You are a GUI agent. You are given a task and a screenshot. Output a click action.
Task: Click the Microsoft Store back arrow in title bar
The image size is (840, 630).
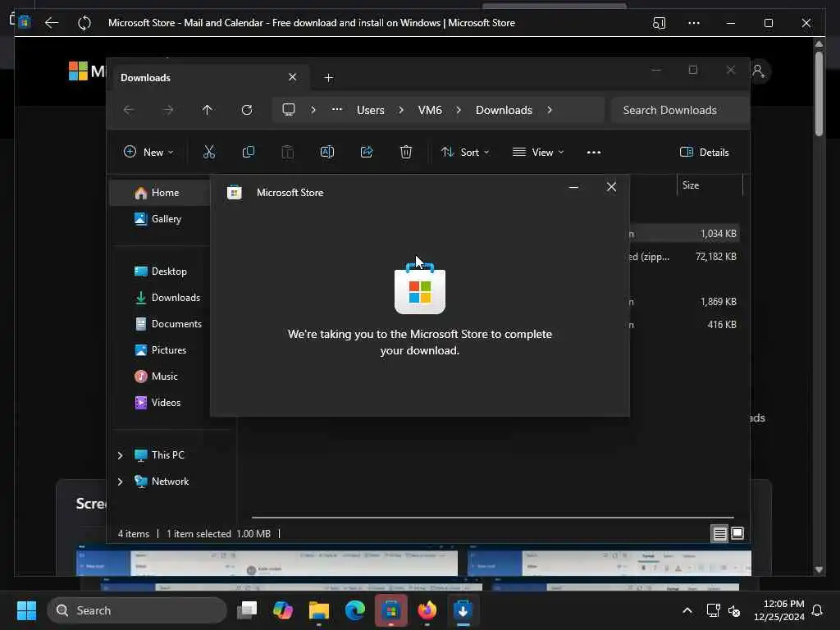(52, 22)
